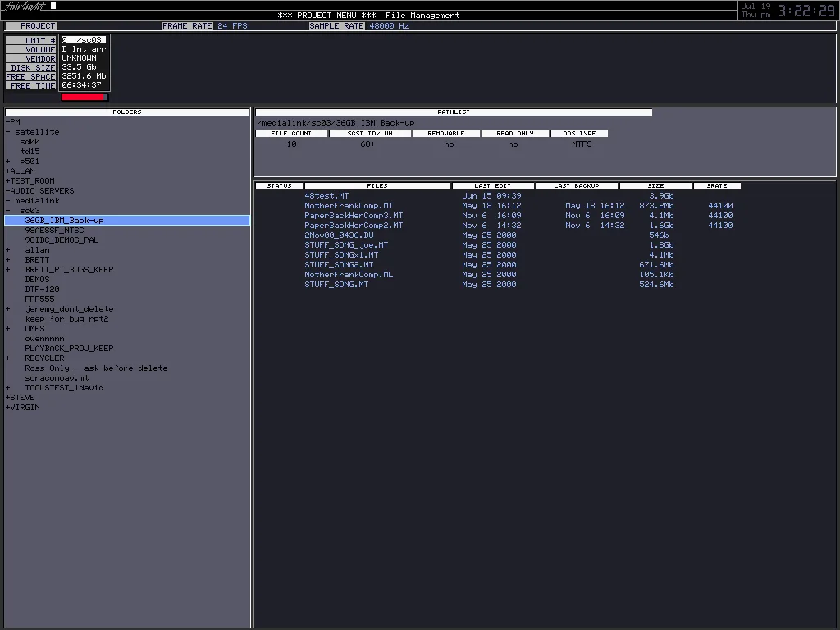Collapse the satellite folder
This screenshot has height=630, width=840.
point(8,132)
